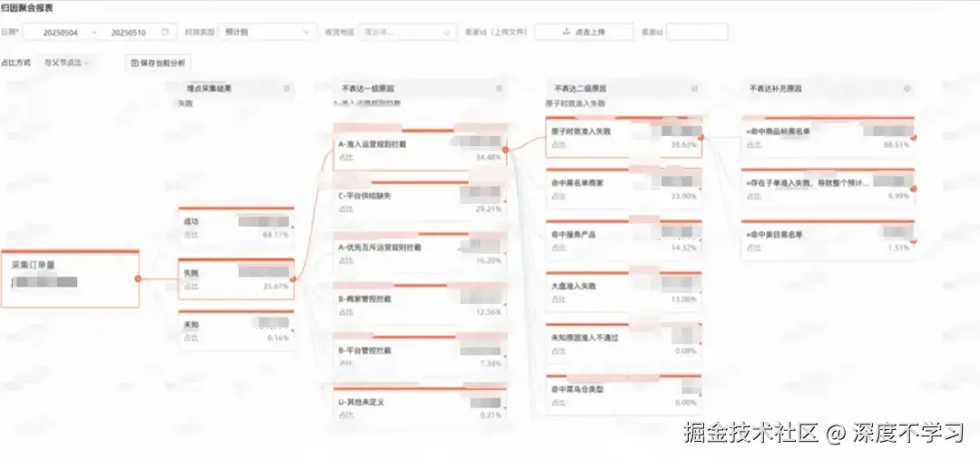Screen dimensions: 980x460
Task: Click the orange dot on 存在子单准入失败 node
Action: click(x=913, y=188)
